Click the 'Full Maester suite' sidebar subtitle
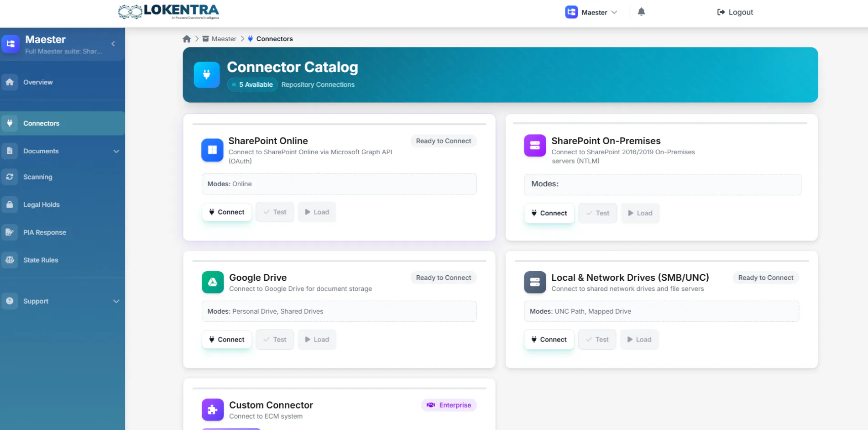Viewport: 868px width, 430px height. tap(63, 51)
